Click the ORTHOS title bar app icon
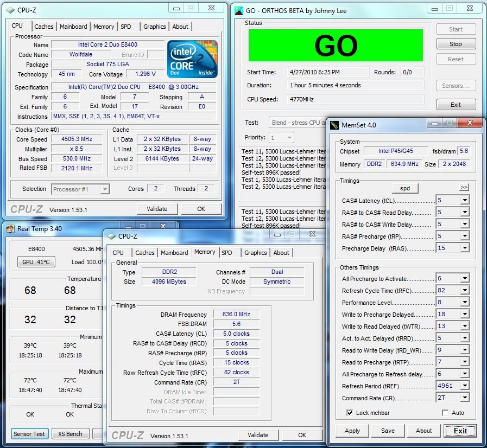This screenshot has height=448, width=487. [x=239, y=10]
